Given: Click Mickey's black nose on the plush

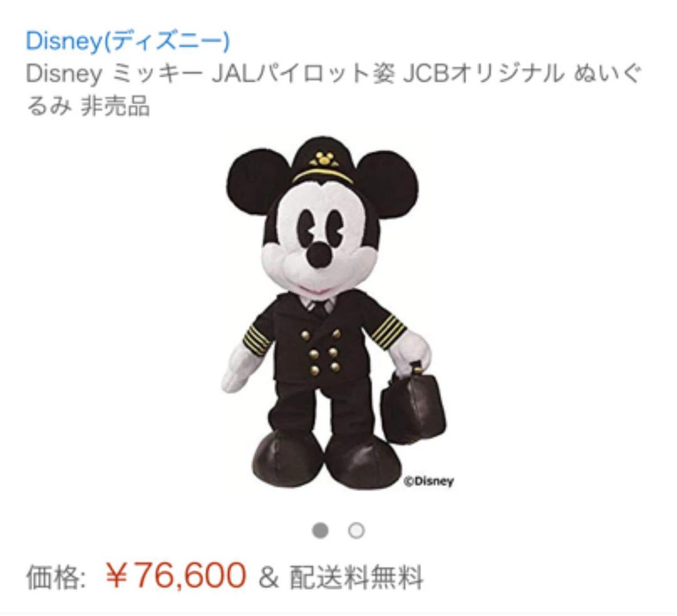Looking at the screenshot, I should 320,254.
